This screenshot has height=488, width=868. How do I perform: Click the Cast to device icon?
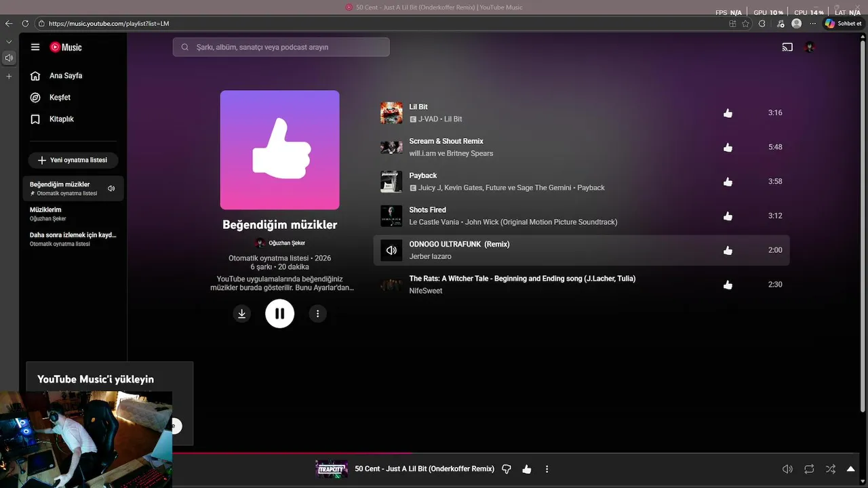[787, 47]
